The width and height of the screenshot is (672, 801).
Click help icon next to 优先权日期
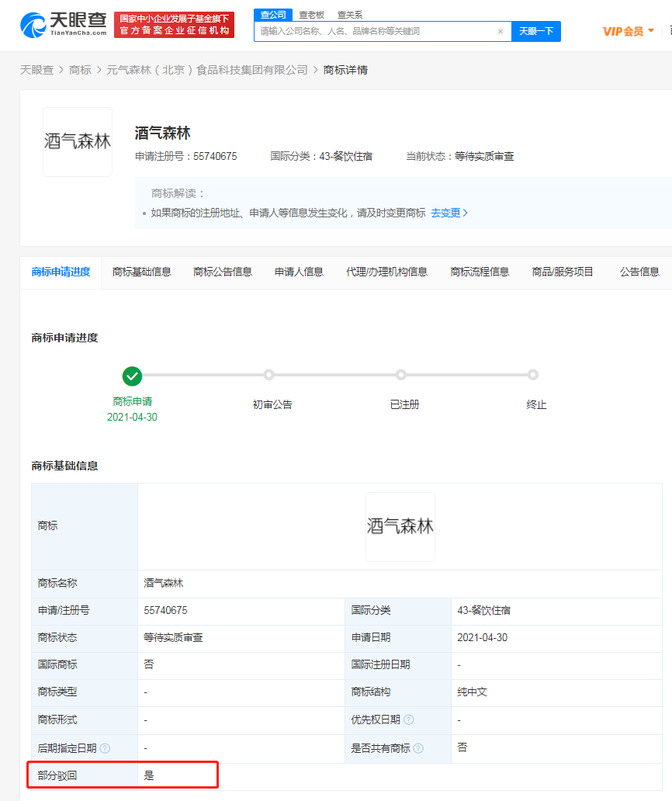[x=408, y=720]
